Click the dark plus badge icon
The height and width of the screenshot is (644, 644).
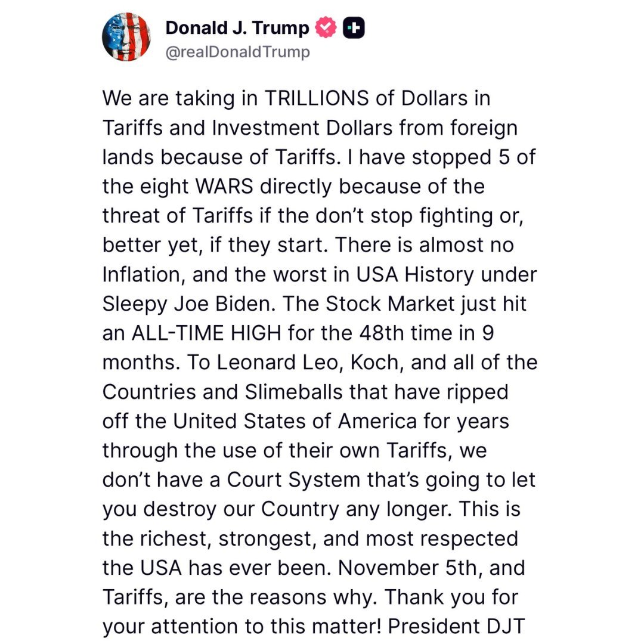pos(354,28)
